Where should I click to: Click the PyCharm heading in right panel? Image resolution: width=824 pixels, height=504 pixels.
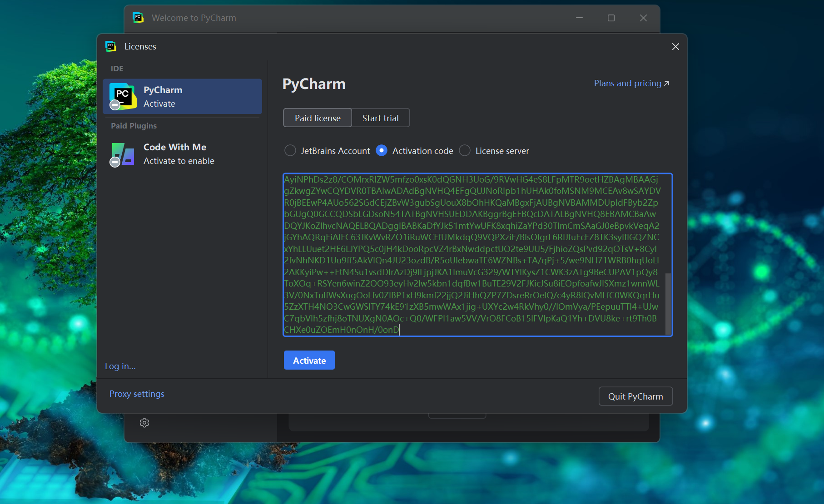(x=314, y=84)
